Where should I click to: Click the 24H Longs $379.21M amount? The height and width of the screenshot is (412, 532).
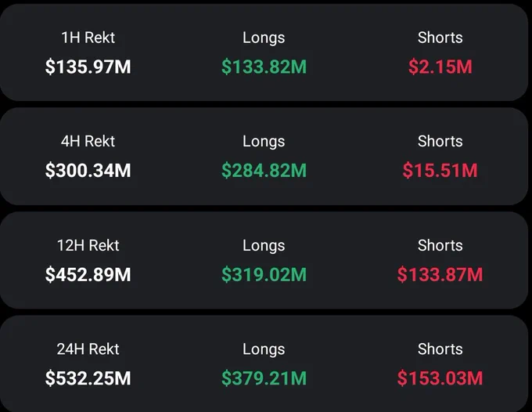point(264,378)
